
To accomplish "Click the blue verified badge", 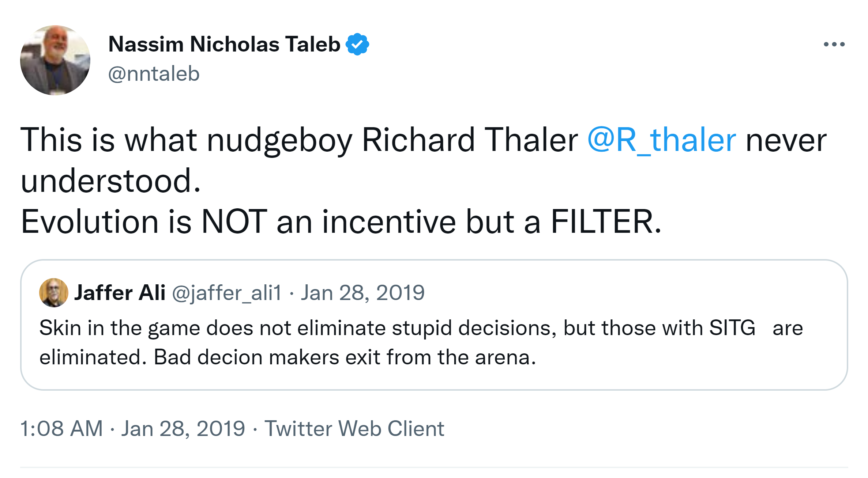I will (357, 44).
